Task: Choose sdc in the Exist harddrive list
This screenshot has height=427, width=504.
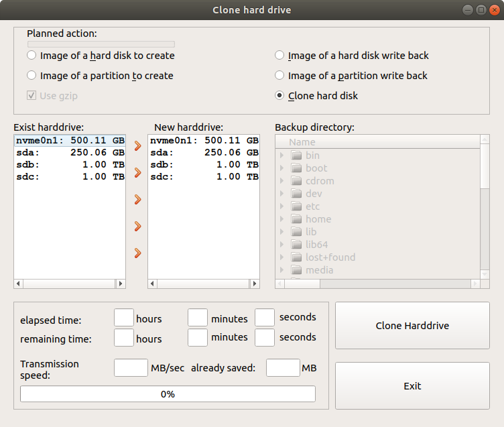Action: 70,176
